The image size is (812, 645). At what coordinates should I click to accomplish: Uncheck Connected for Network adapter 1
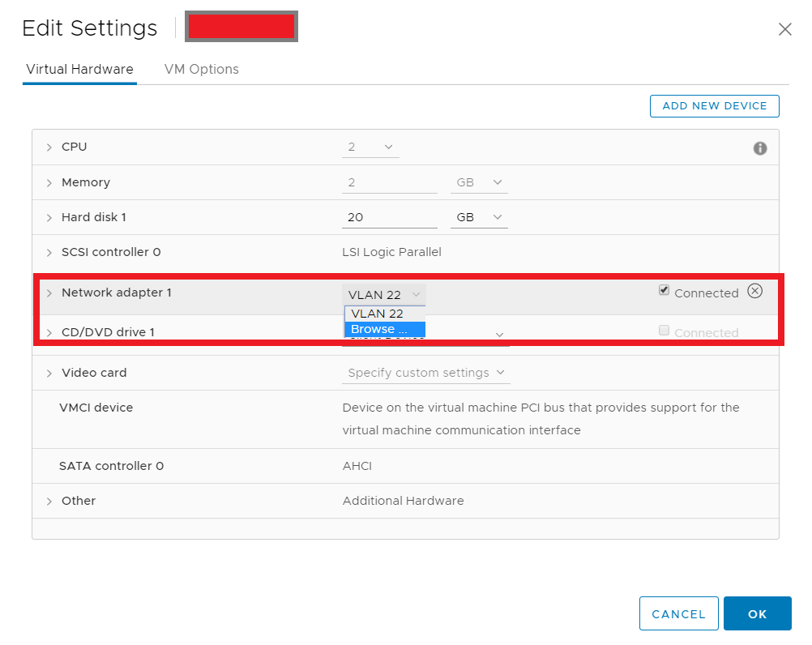click(x=665, y=291)
